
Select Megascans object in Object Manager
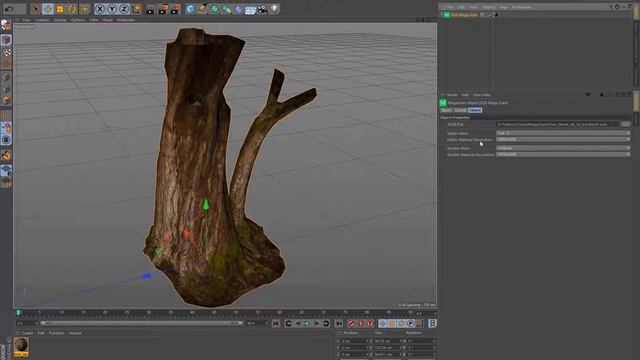464,15
